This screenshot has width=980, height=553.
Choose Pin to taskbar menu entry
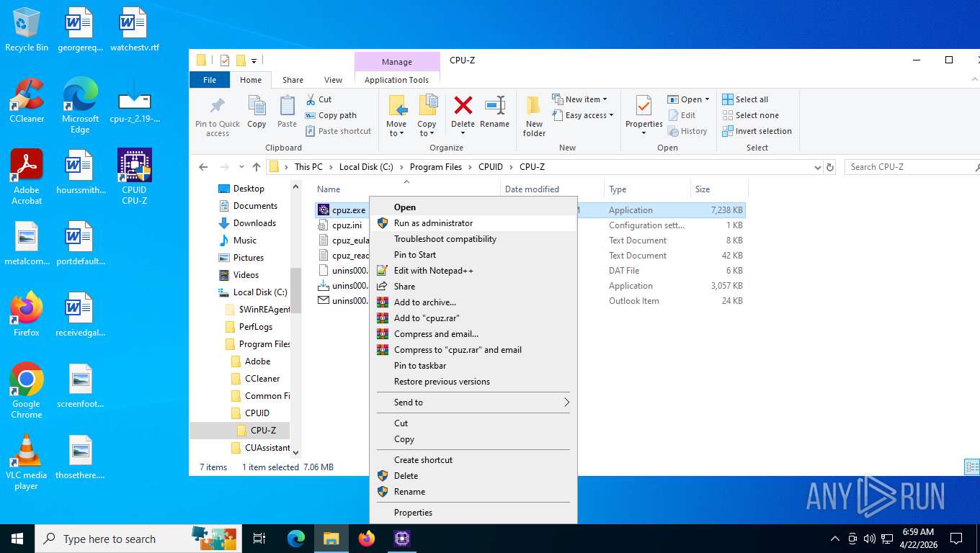click(x=473, y=366)
